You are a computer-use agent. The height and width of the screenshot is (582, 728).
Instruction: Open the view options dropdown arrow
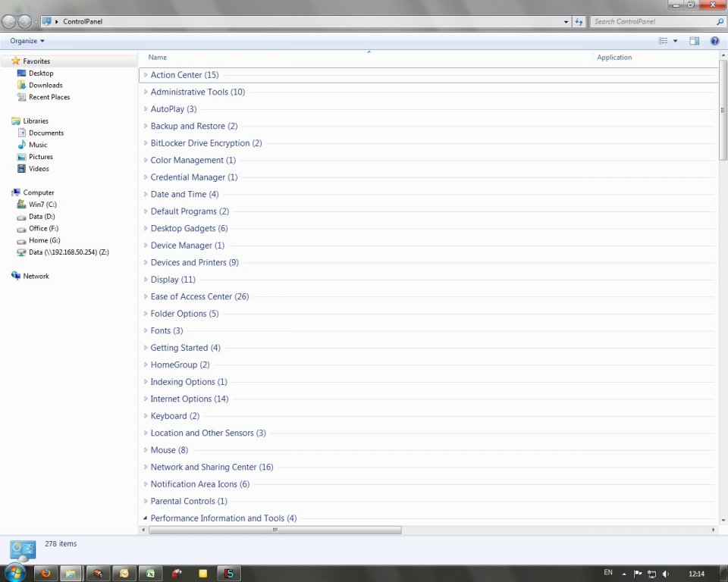click(x=676, y=41)
